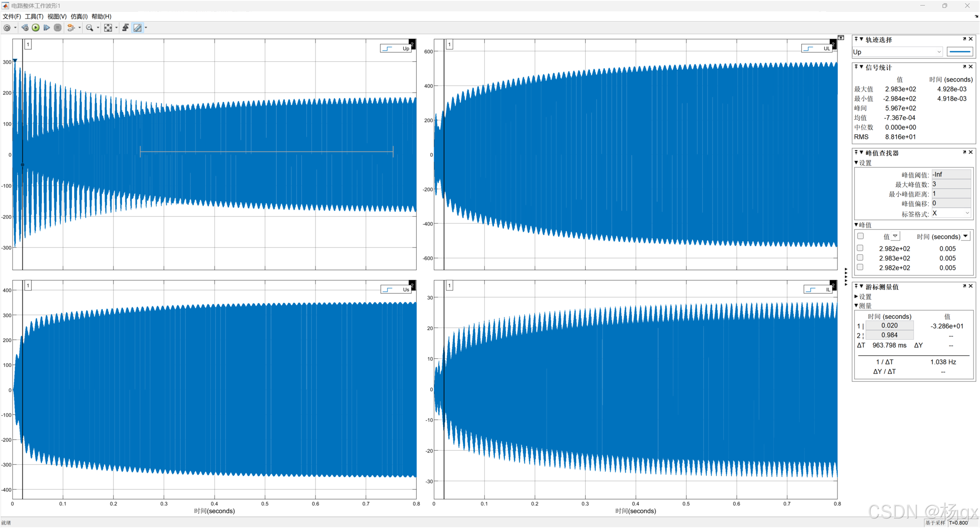Click the blue trace line color swatch
This screenshot has width=980, height=528.
pos(960,52)
